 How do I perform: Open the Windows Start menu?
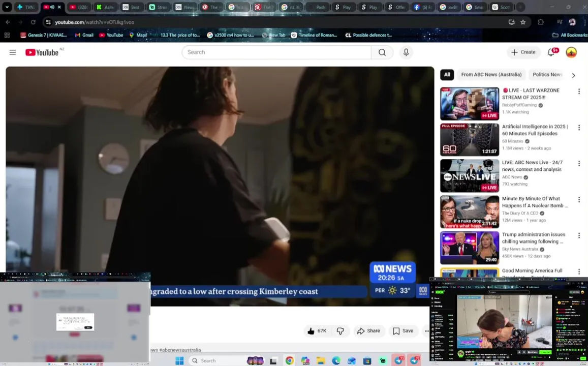coord(179,360)
